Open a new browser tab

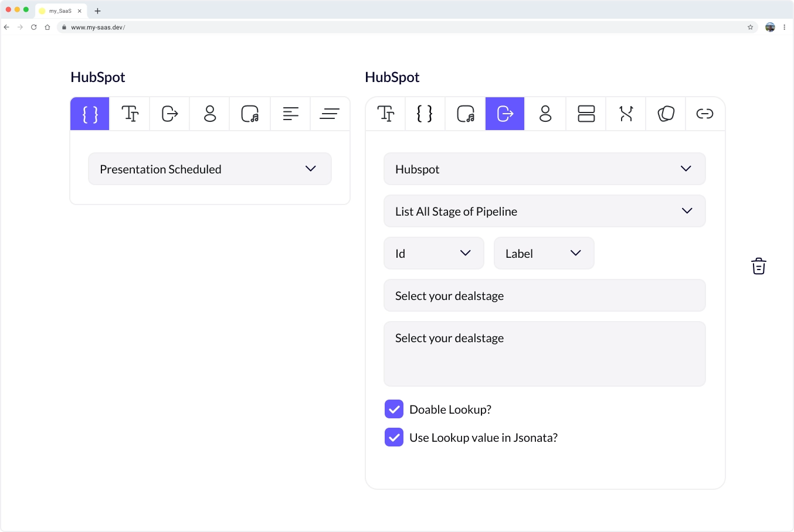97,11
